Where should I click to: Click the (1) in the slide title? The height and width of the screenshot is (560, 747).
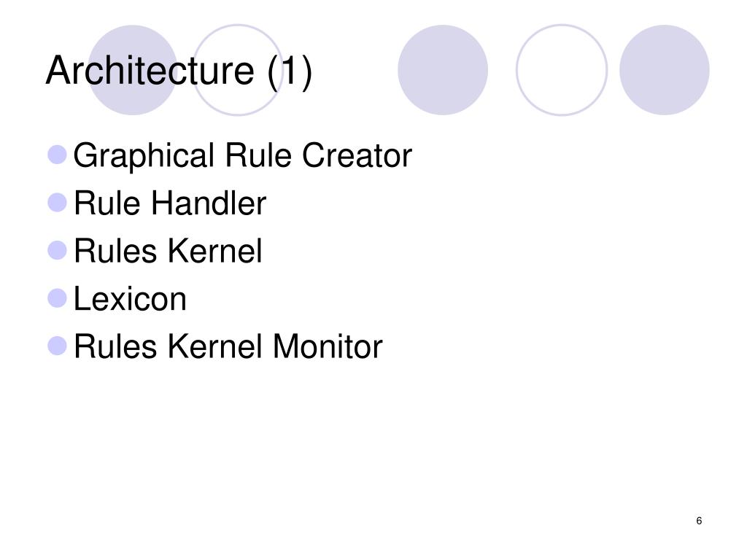coord(290,72)
